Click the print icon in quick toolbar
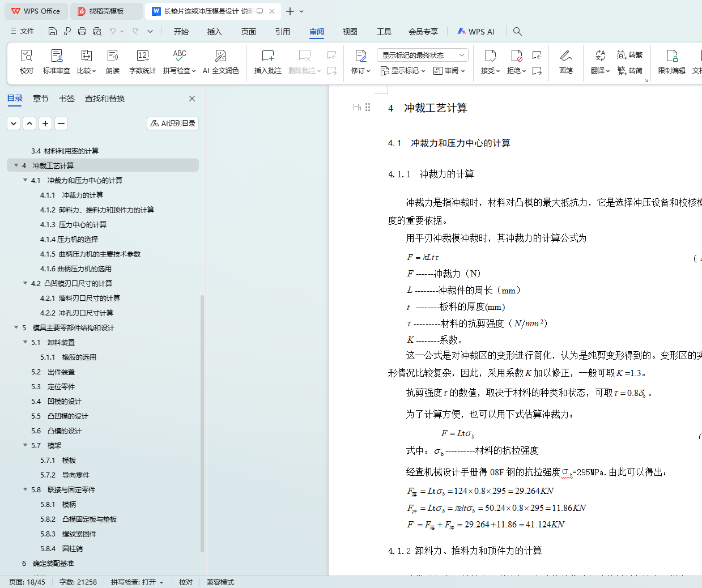Screen dimensions: 702x588 [x=82, y=31]
